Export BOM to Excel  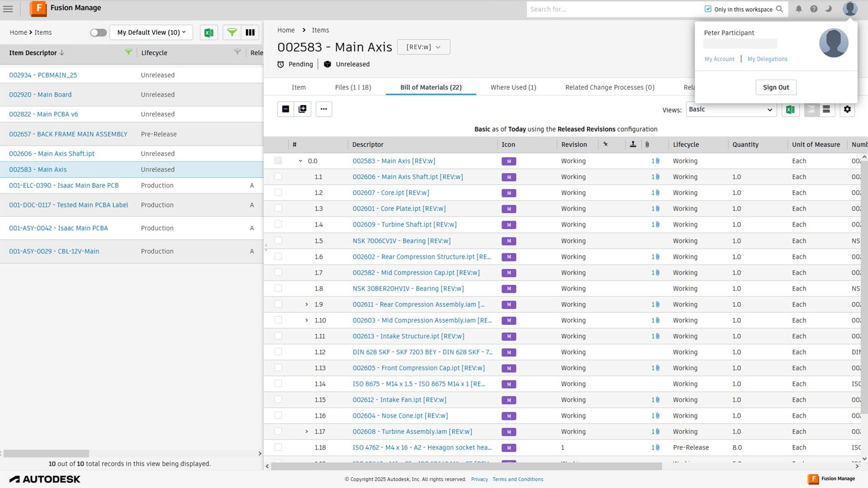[790, 109]
